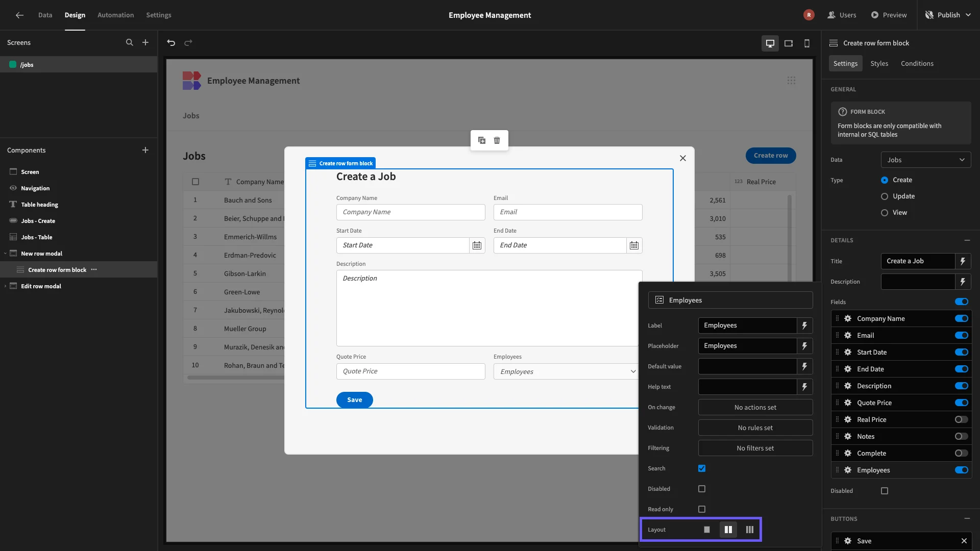Image resolution: width=980 pixels, height=551 pixels.
Task: Redo the last change
Action: [188, 43]
